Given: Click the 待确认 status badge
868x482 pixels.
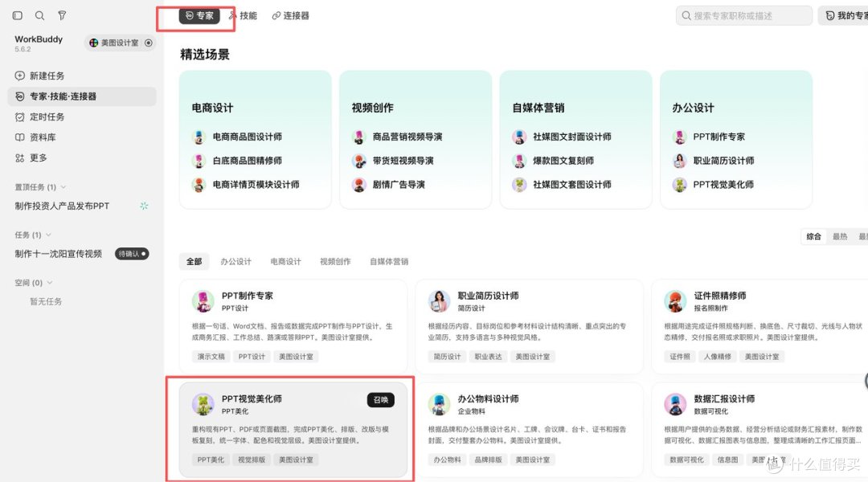Looking at the screenshot, I should pos(132,253).
